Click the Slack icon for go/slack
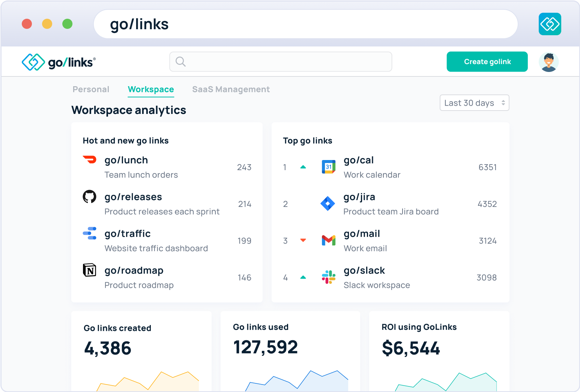 click(x=328, y=277)
